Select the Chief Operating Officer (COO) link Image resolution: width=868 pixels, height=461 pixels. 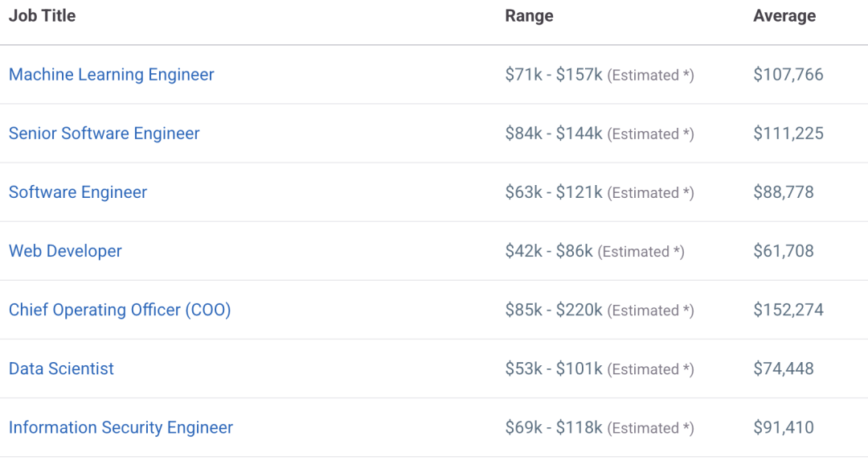(x=120, y=310)
